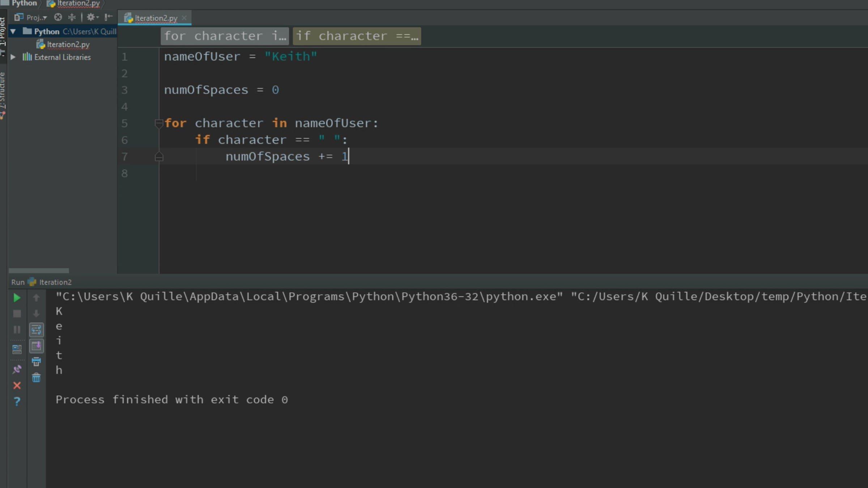Click the Print console output icon
The image size is (868, 488).
click(36, 362)
